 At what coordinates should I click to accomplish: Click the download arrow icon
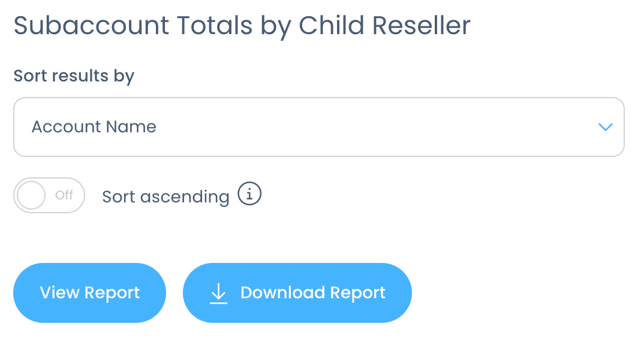point(218,293)
